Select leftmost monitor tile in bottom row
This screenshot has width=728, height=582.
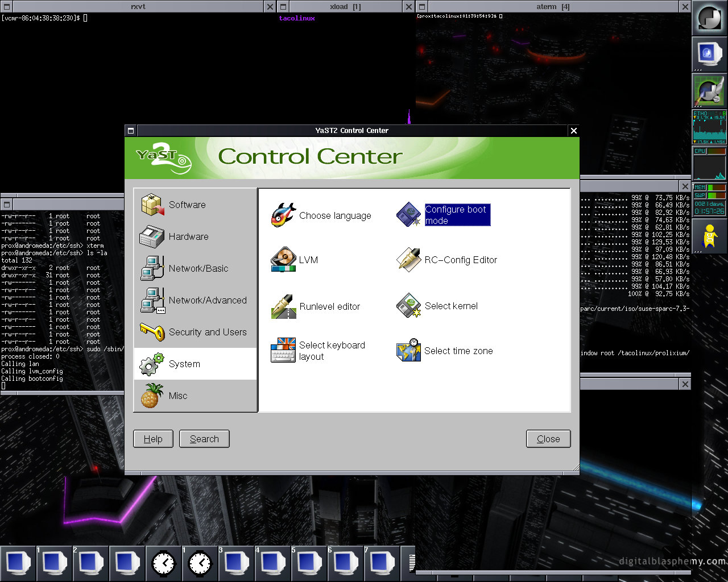click(x=18, y=563)
